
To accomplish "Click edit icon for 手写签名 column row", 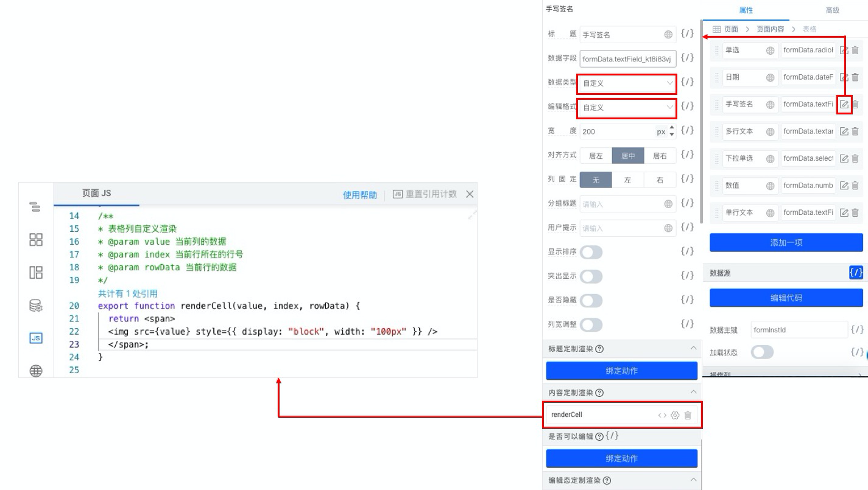I will [x=844, y=104].
